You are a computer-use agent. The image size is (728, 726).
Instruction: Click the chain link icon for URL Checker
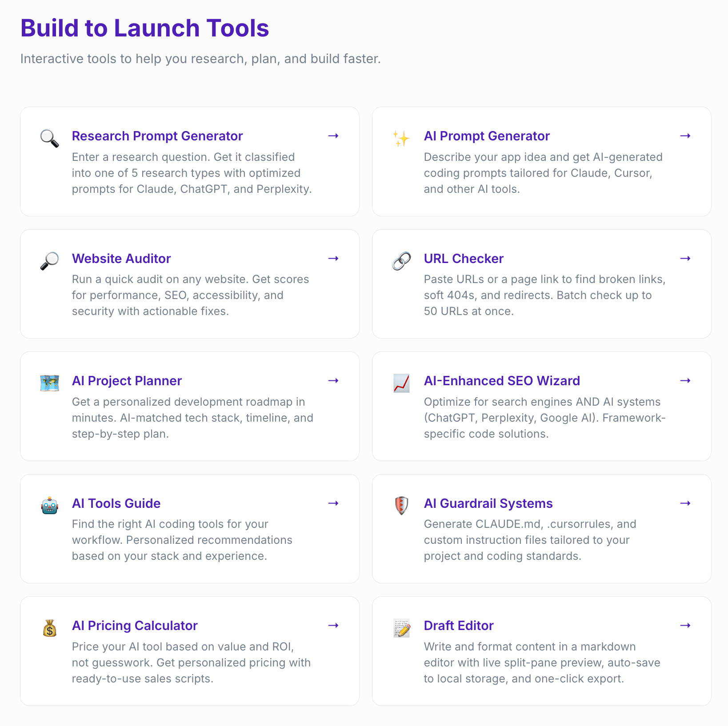[x=401, y=261]
